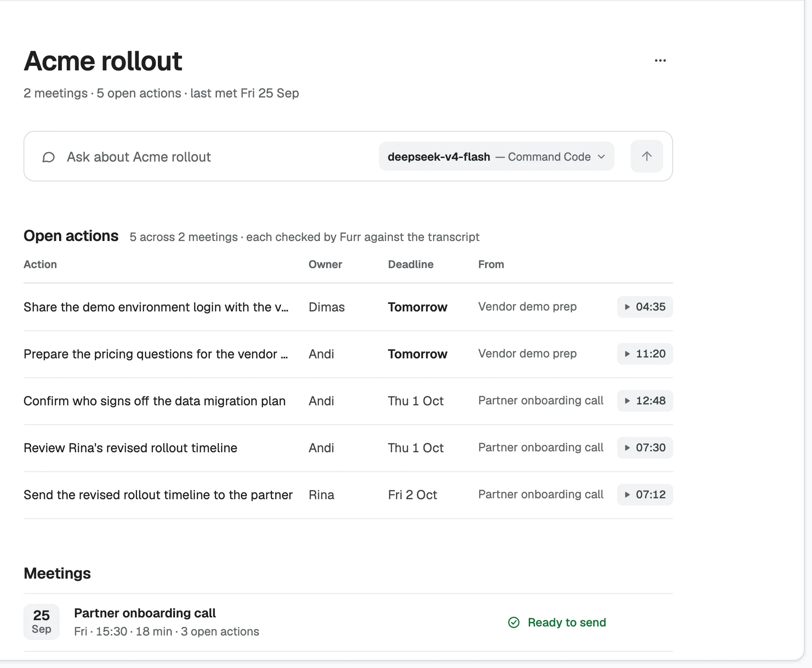Image resolution: width=812 pixels, height=668 pixels.
Task: Play transcript at 07:30
Action: (645, 448)
